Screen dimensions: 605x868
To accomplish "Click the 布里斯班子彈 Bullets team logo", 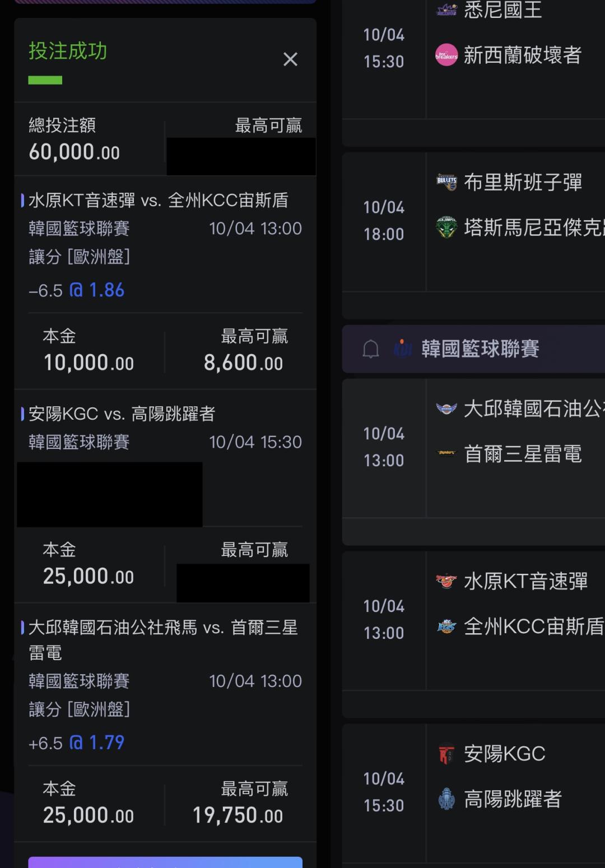I will pyautogui.click(x=446, y=182).
